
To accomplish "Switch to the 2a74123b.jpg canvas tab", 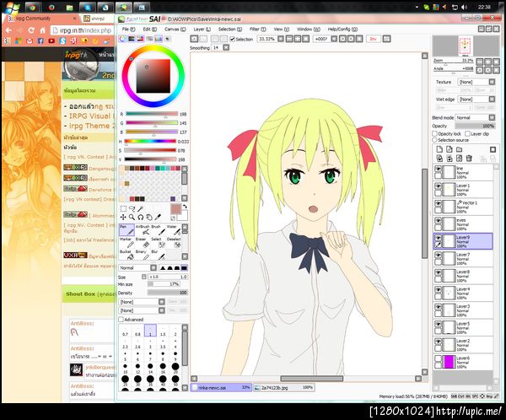I will [283, 387].
